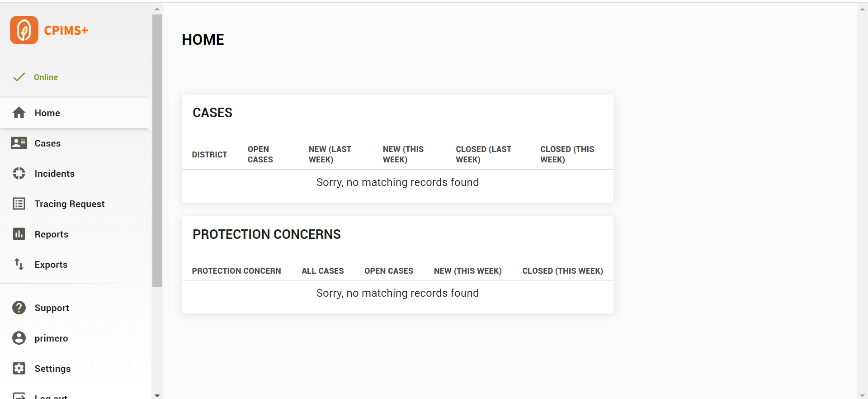Open the Settings gear icon
The height and width of the screenshot is (399, 868).
[19, 368]
